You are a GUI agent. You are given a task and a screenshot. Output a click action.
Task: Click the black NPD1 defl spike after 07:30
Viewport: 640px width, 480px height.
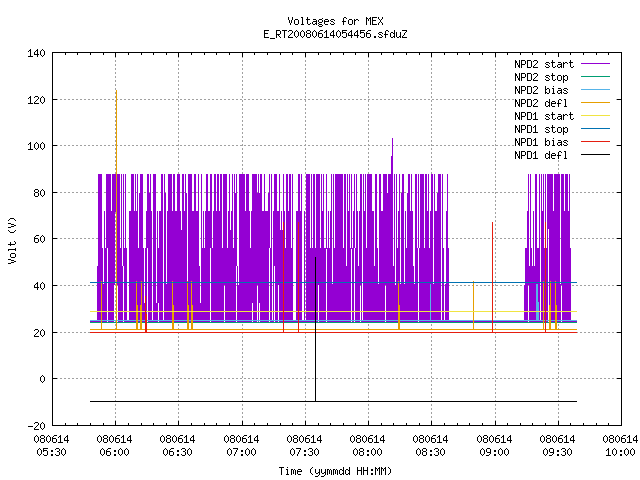coord(316,327)
